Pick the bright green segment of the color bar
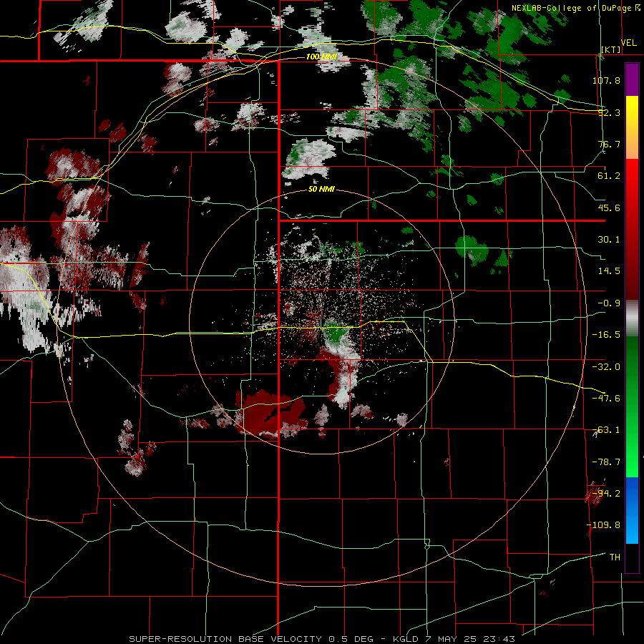This screenshot has width=644, height=644. click(632, 446)
